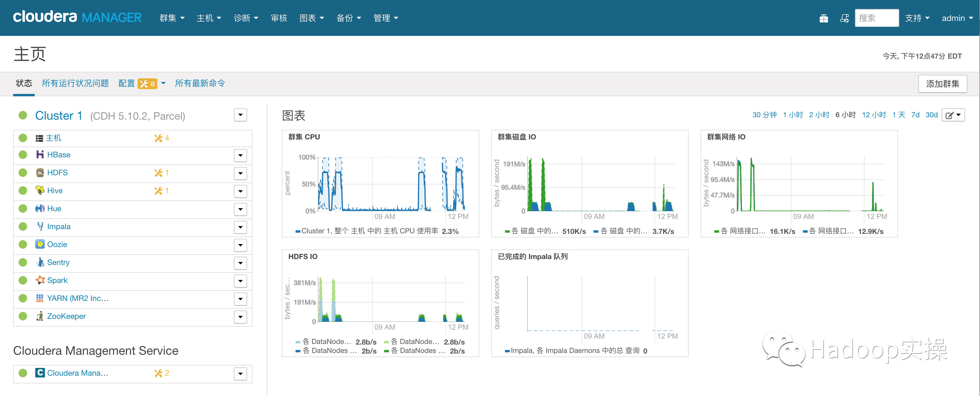Switch to 所有运行状况问题 tab

pyautogui.click(x=75, y=83)
